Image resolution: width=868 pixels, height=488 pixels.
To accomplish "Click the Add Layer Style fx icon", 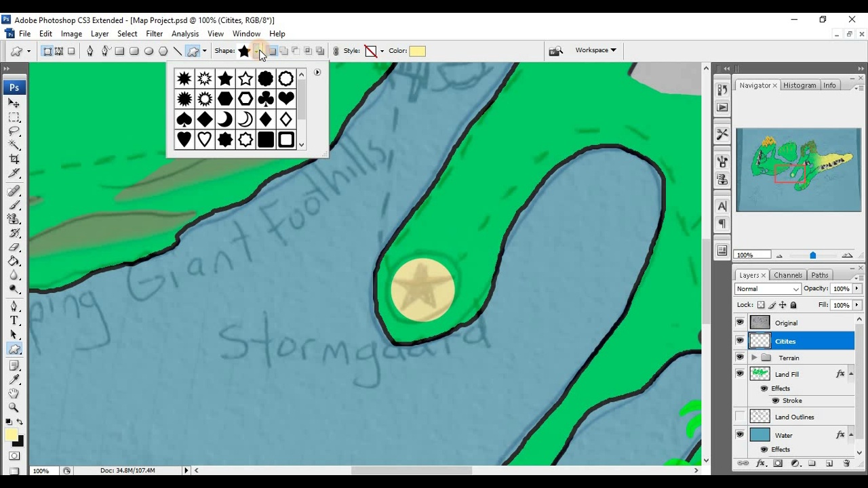I will tap(761, 463).
